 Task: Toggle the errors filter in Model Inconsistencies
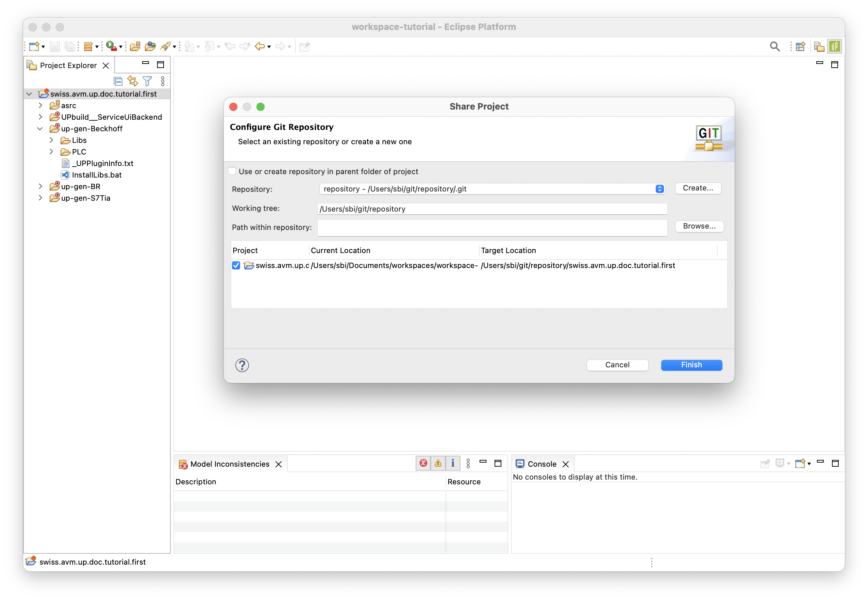(423, 463)
